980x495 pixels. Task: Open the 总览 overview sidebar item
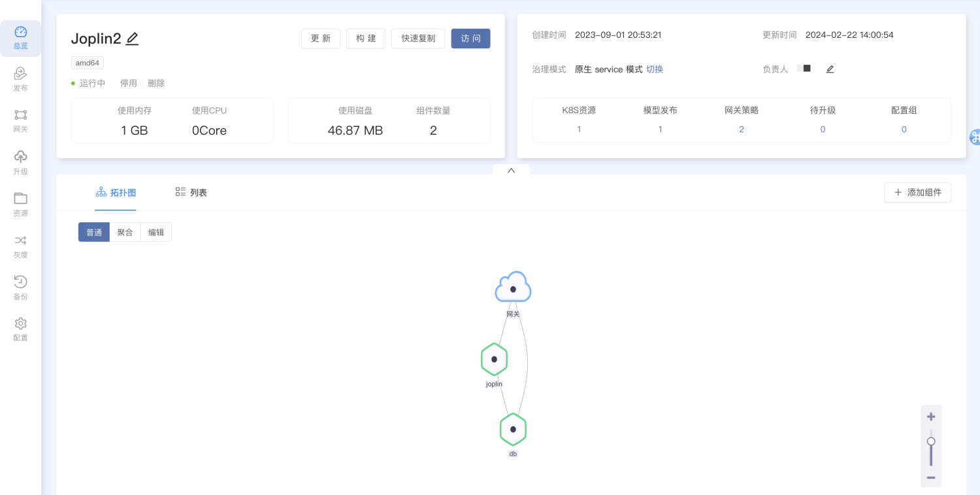pyautogui.click(x=20, y=39)
